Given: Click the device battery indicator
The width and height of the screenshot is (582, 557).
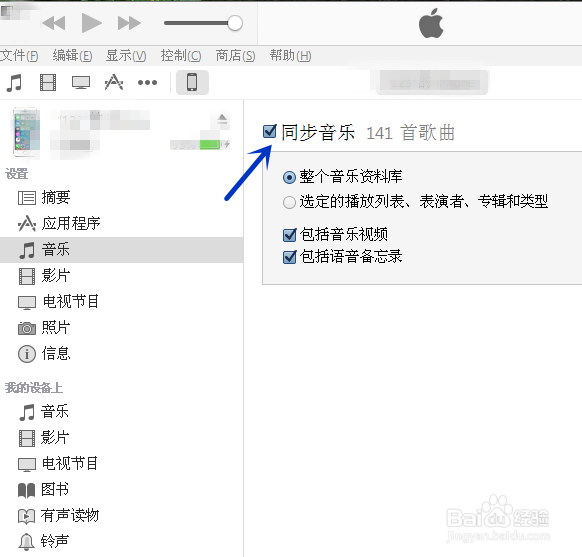Looking at the screenshot, I should click(x=210, y=144).
